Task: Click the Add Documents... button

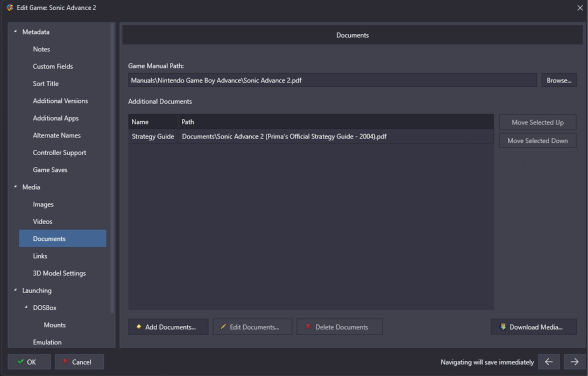Action: pyautogui.click(x=168, y=327)
